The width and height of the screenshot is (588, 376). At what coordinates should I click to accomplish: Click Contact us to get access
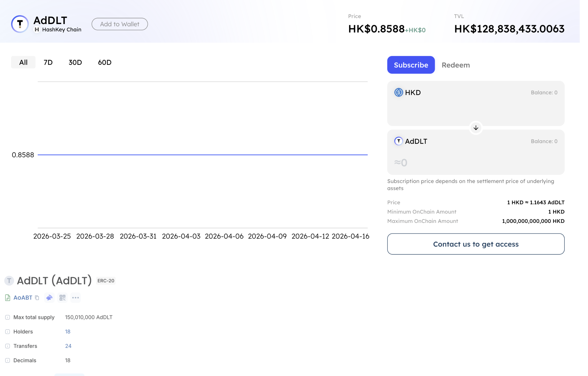click(476, 244)
